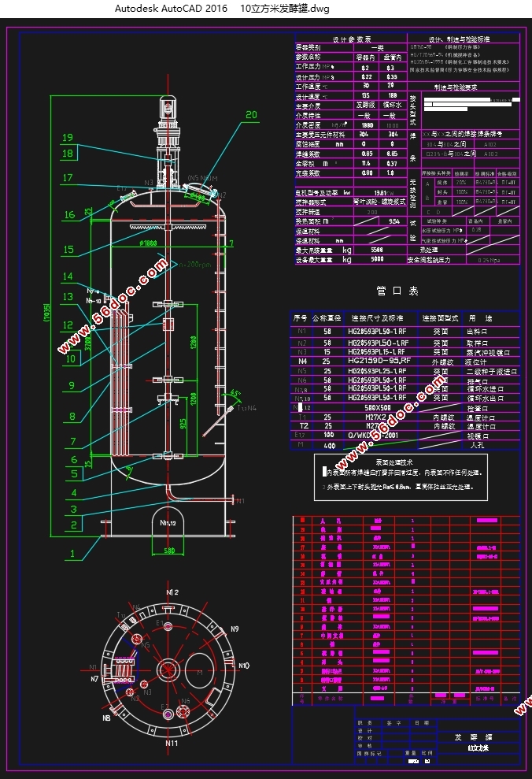Select part callout number 14
Screen dimensions: 532x779
[x=68, y=276]
